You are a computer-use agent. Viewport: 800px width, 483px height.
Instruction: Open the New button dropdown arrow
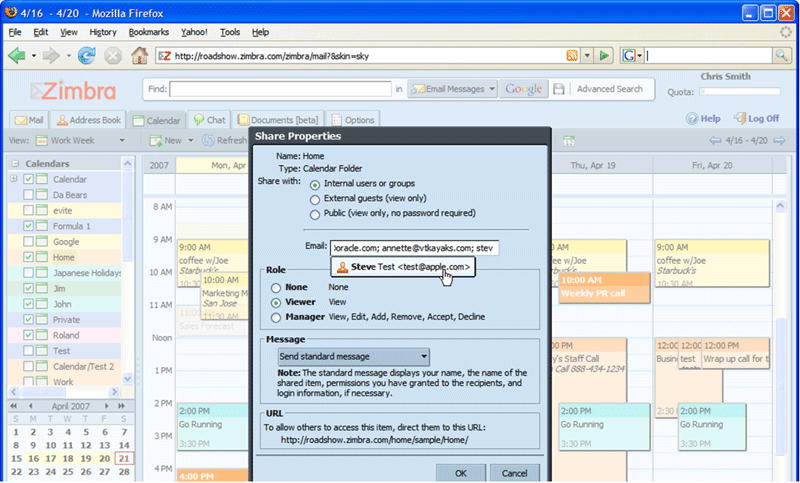point(191,140)
